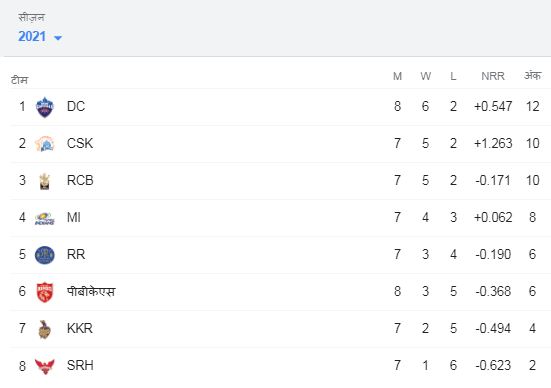
Task: Click the RCB team logo
Action: 44,181
